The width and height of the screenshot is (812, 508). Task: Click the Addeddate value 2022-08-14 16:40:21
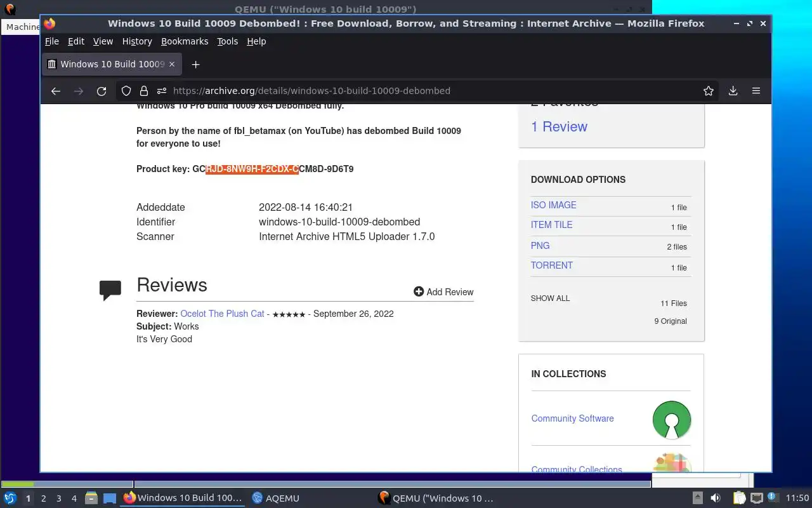tap(306, 207)
